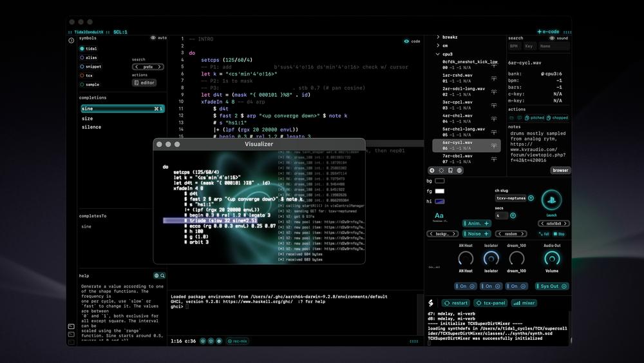This screenshot has height=363, width=644.
Task: Toggle the code eye icon in the editor
Action: point(406,41)
